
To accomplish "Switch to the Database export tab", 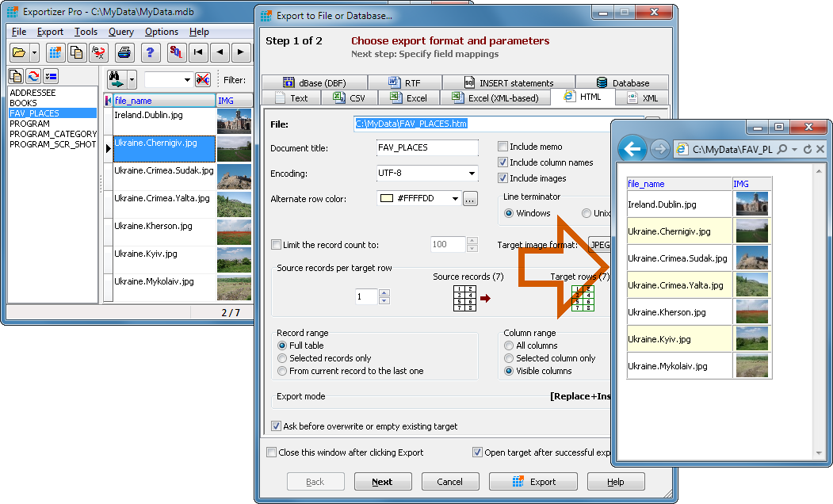I will pyautogui.click(x=623, y=83).
